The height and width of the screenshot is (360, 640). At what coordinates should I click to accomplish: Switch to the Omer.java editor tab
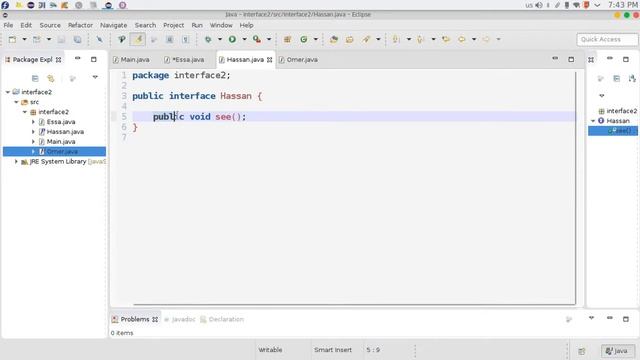[x=298, y=60]
